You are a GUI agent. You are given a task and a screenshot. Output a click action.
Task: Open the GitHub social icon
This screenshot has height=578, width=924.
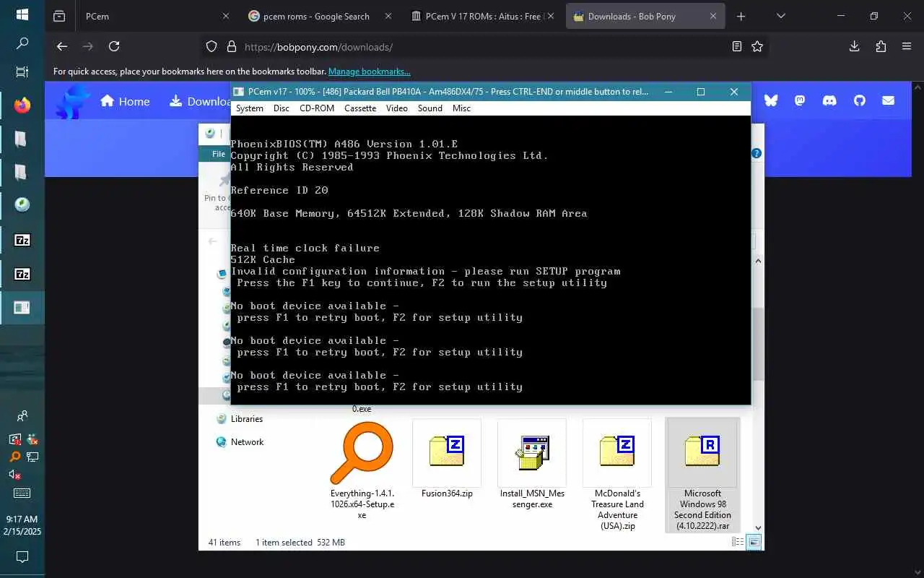click(x=859, y=100)
